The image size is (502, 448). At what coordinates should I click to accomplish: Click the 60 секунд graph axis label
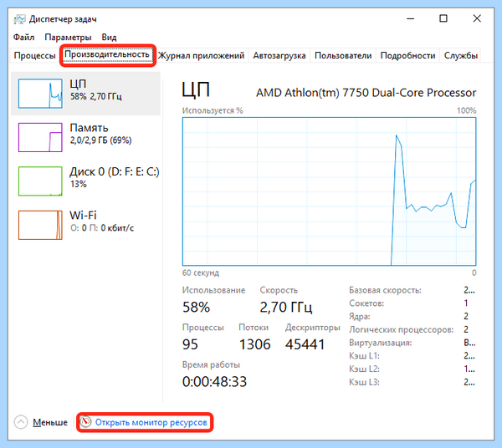tap(201, 272)
